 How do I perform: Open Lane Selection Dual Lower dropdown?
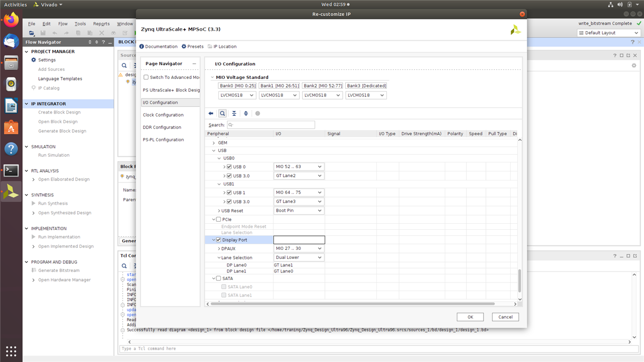pos(299,257)
